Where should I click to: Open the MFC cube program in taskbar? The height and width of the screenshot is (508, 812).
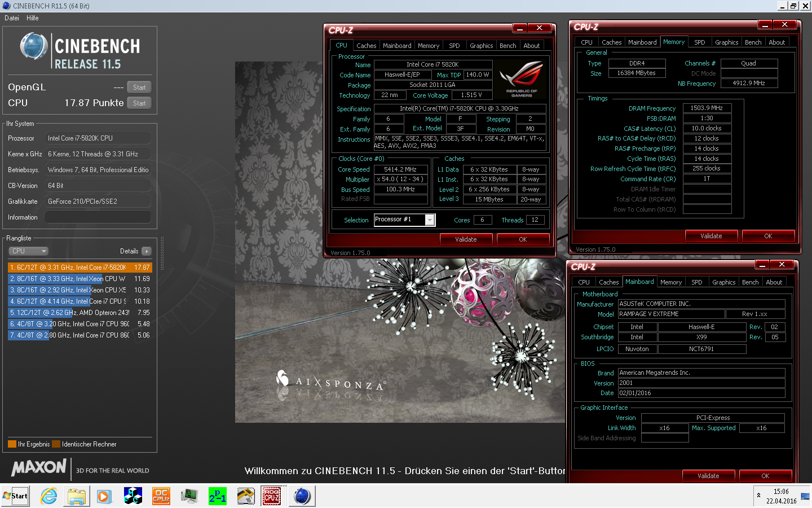[133, 496]
